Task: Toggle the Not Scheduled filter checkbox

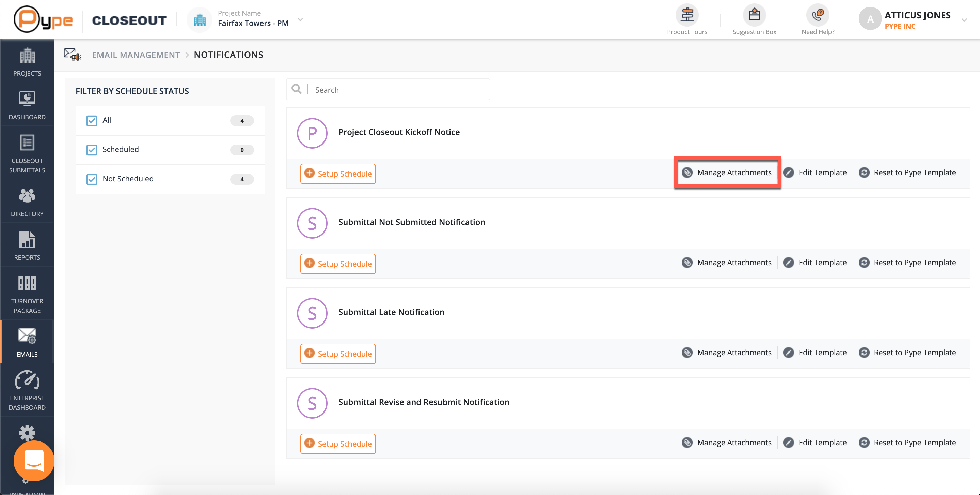Action: click(92, 179)
